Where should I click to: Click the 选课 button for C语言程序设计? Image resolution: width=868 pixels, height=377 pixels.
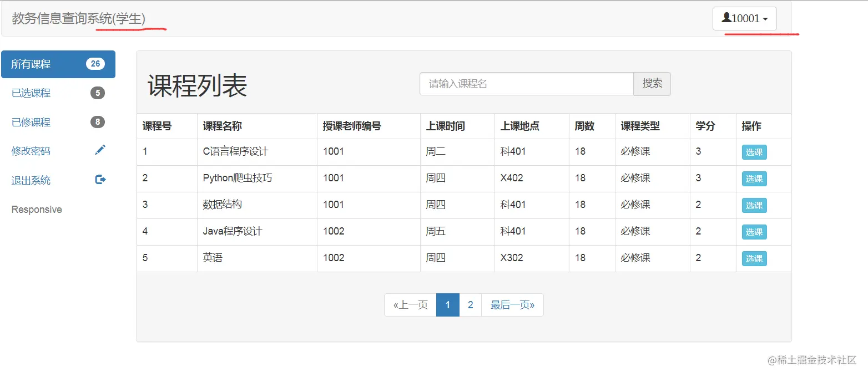click(x=754, y=152)
